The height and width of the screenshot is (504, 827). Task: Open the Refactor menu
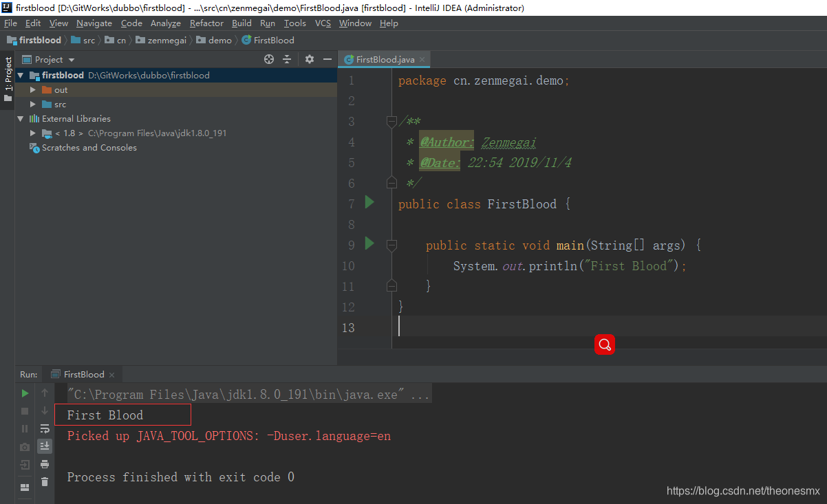[x=206, y=23]
